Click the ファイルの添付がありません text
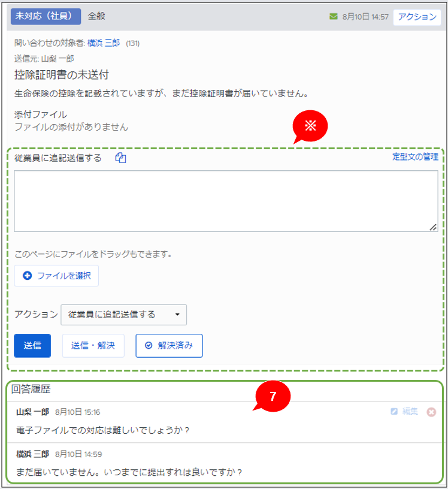The image size is (448, 489). tap(71, 127)
